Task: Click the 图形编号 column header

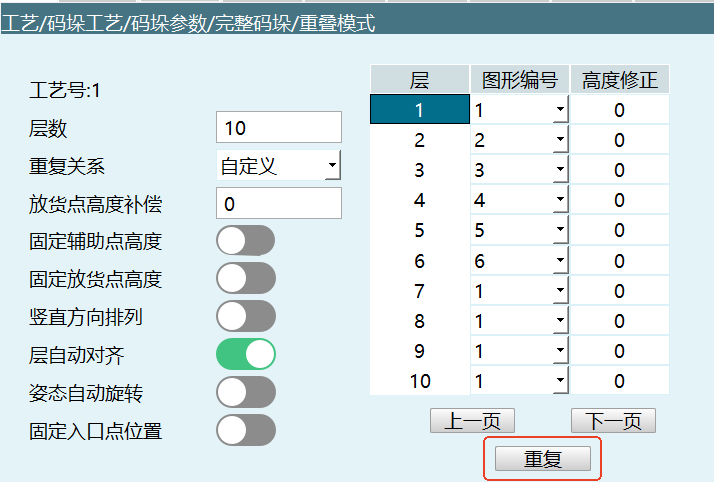Action: pyautogui.click(x=519, y=80)
